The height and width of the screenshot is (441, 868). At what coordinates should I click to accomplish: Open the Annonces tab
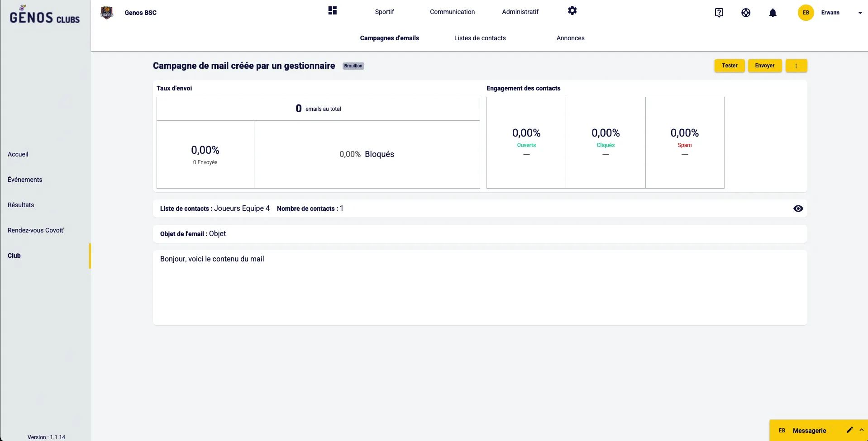570,38
